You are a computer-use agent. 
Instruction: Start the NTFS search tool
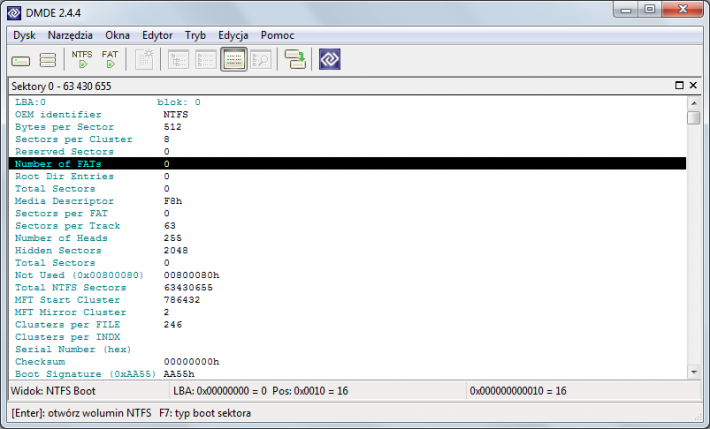click(x=82, y=59)
